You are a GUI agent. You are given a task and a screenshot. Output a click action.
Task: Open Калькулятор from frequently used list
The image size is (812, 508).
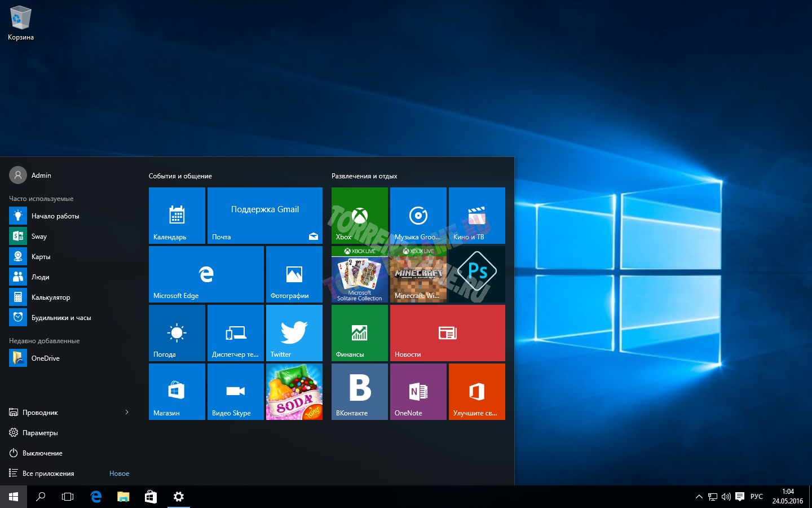(x=50, y=297)
